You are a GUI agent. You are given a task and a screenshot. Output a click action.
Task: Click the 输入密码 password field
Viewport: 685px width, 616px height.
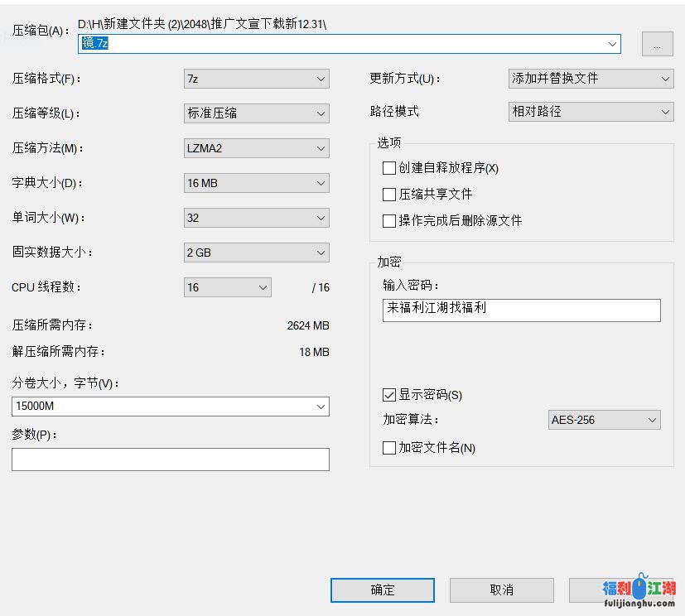point(521,310)
